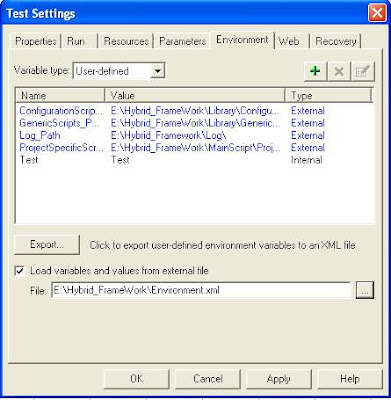Image resolution: width=391 pixels, height=400 pixels.
Task: Cancel the Test Settings dialog
Action: point(208,379)
